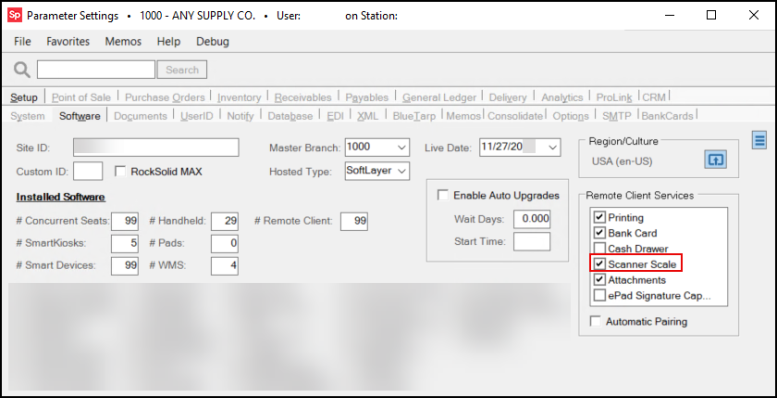Switch to the ProLink tab
Viewport: 777px width, 398px height.
[x=614, y=97]
